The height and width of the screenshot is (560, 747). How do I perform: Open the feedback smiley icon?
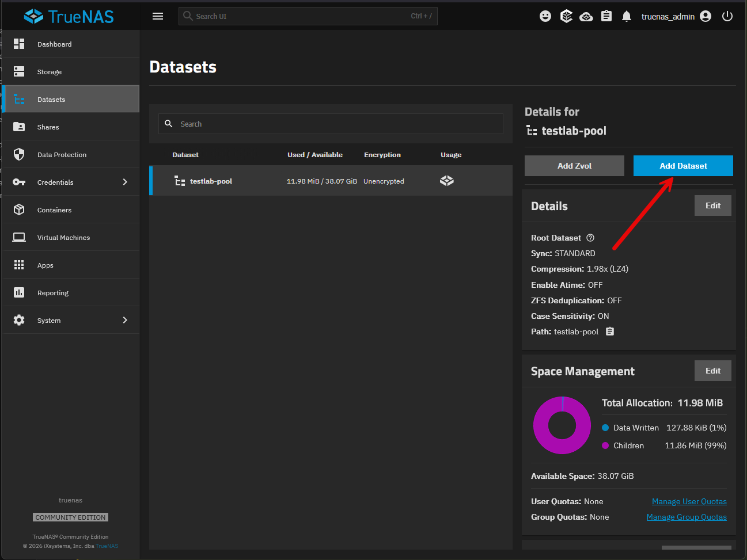(545, 16)
